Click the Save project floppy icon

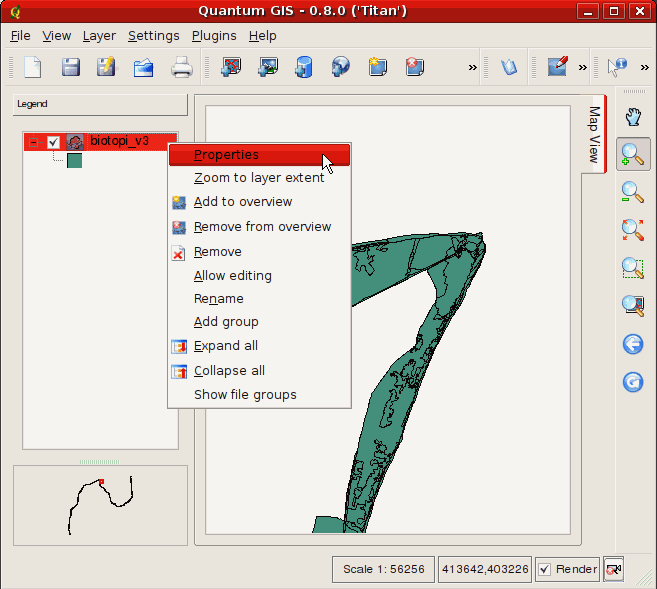tap(71, 67)
